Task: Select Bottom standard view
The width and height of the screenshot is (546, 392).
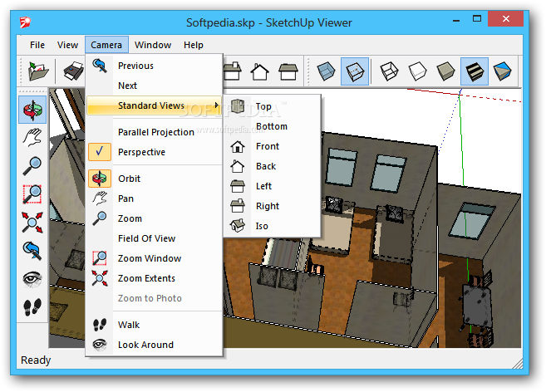Action: (x=272, y=126)
